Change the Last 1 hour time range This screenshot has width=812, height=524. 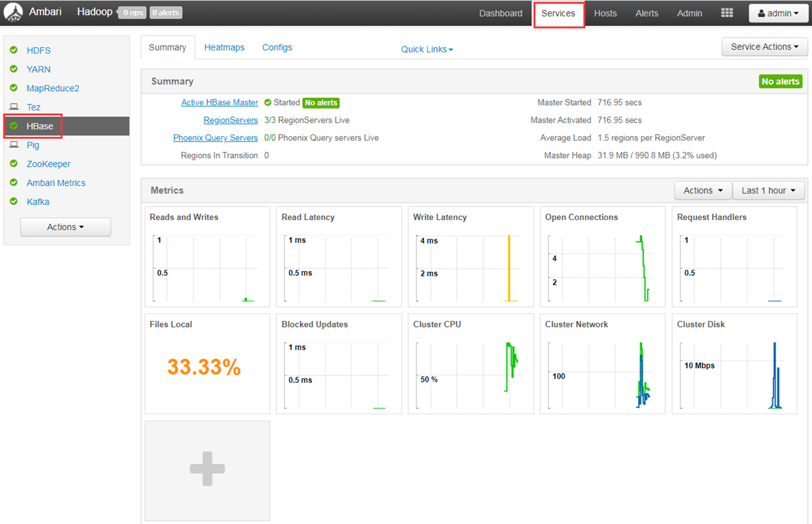click(768, 191)
